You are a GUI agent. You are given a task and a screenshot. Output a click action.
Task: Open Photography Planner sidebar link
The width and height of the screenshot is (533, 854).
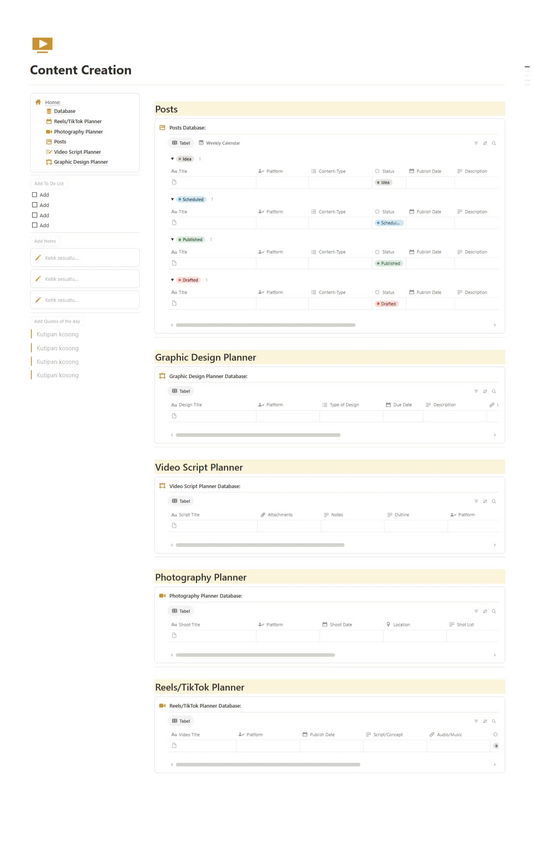[x=78, y=132]
